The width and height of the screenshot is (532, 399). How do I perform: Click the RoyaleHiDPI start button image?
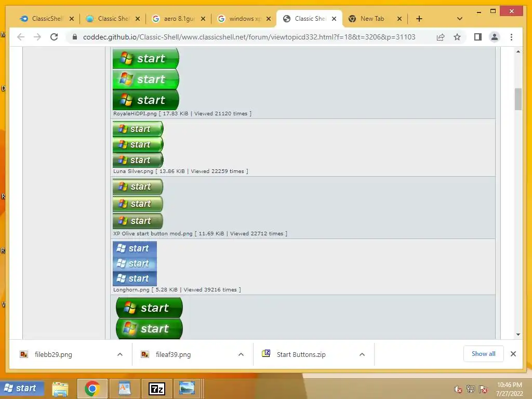point(146,79)
